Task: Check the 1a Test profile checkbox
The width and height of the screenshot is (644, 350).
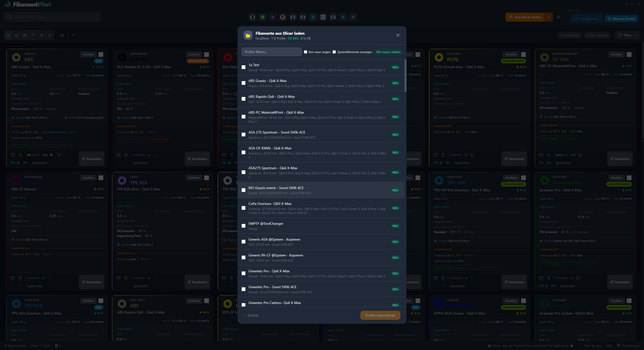Action: [x=244, y=67]
